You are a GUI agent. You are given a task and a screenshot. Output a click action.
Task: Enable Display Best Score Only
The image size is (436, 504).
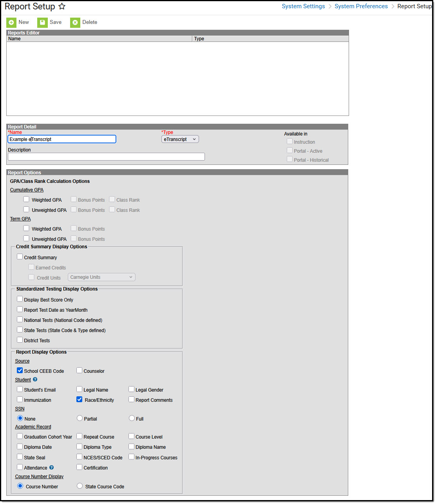pyautogui.click(x=20, y=299)
